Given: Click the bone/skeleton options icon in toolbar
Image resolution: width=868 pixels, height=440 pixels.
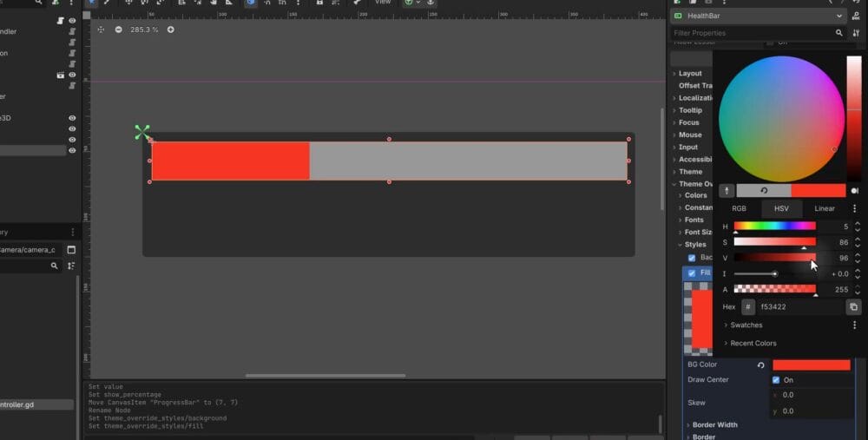Looking at the screenshot, I should (357, 3).
